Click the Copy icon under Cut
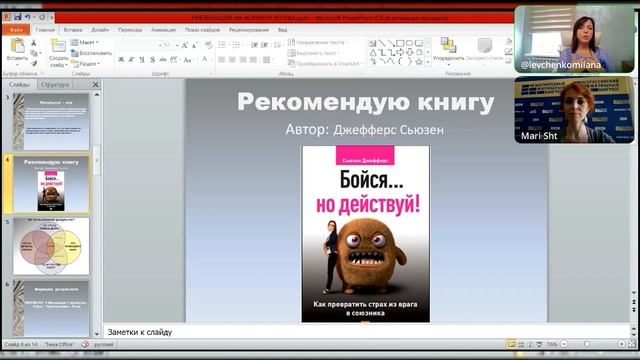640x360 pixels. tap(33, 53)
